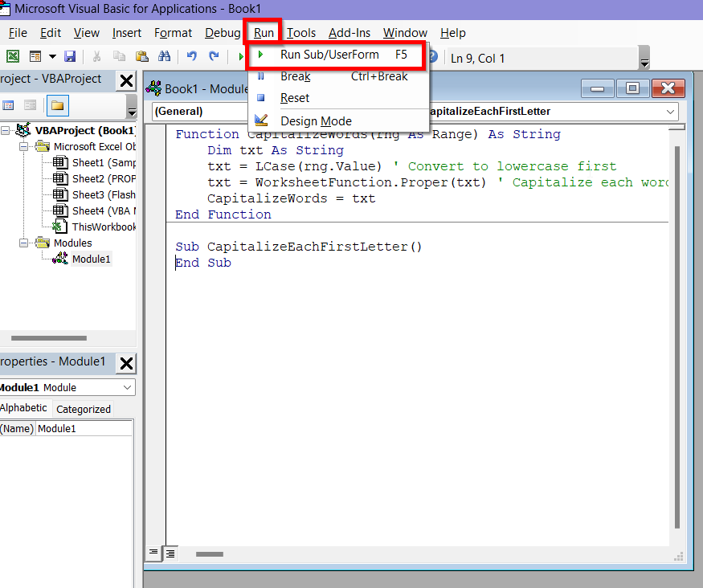This screenshot has height=588, width=703.
Task: Enable Procedure View button at code window bottom
Action: (x=153, y=553)
